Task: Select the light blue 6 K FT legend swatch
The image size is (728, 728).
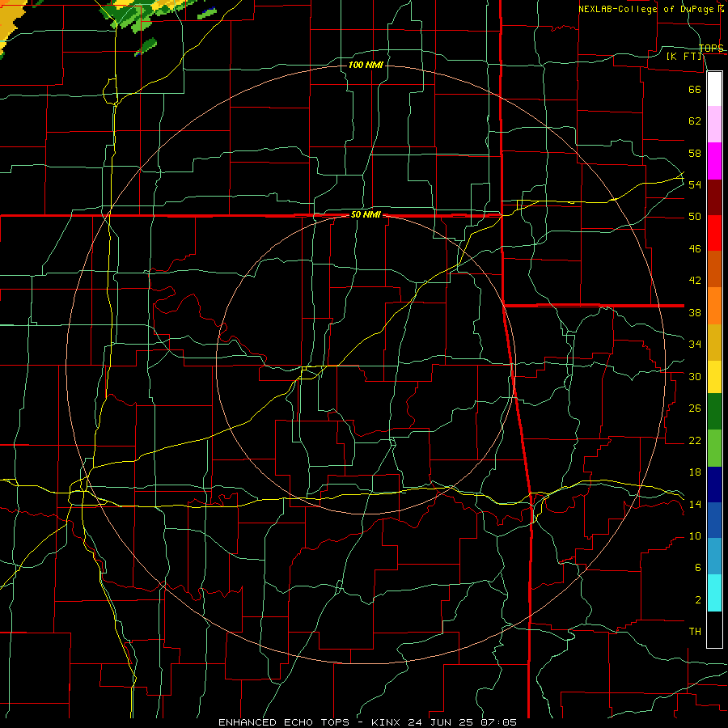Action: pyautogui.click(x=714, y=557)
